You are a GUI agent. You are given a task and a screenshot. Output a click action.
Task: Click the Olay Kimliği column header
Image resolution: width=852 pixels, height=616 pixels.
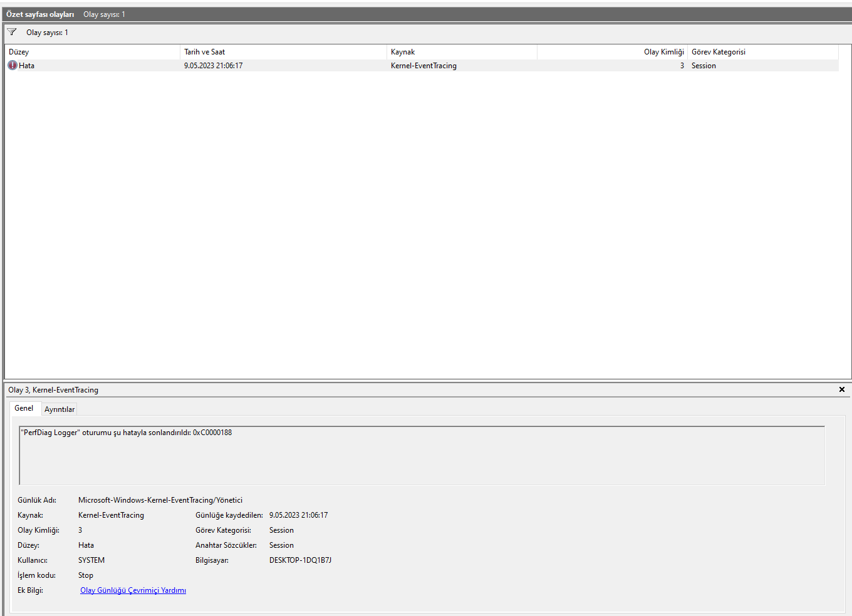tap(612, 52)
